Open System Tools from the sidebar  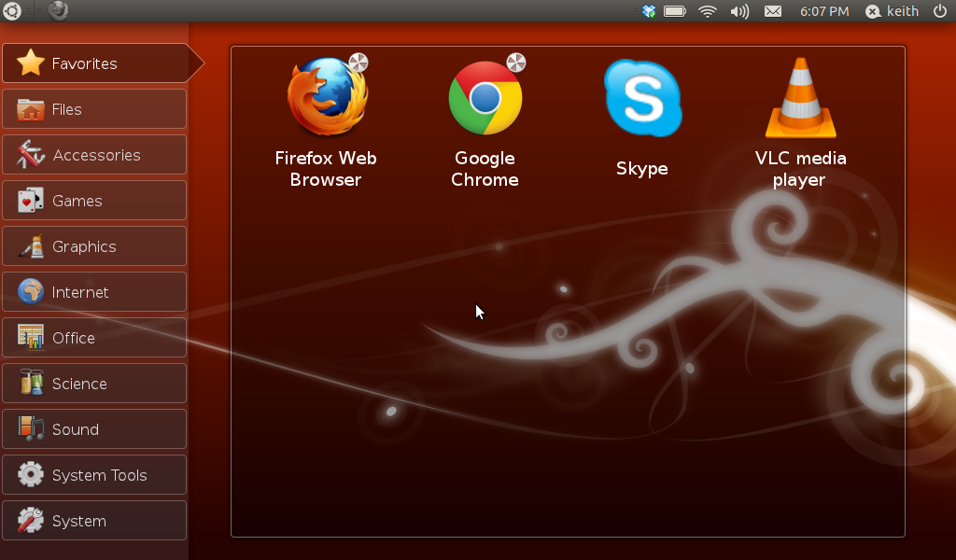[93, 474]
